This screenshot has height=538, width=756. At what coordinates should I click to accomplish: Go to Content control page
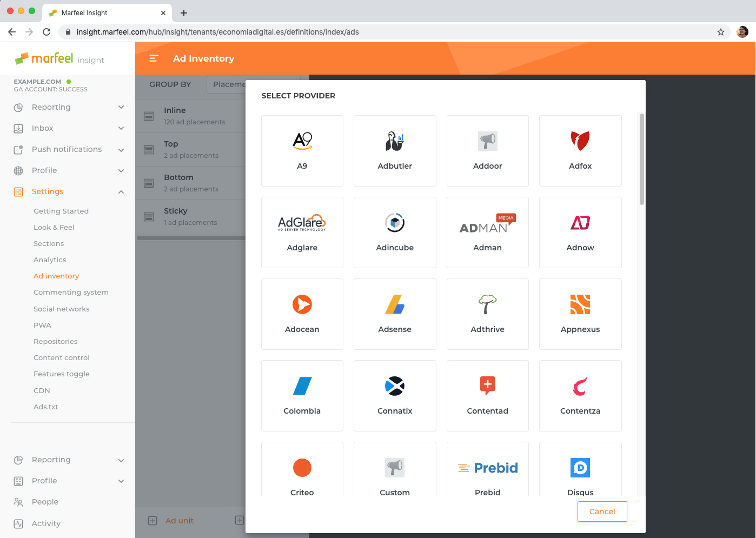(x=62, y=357)
